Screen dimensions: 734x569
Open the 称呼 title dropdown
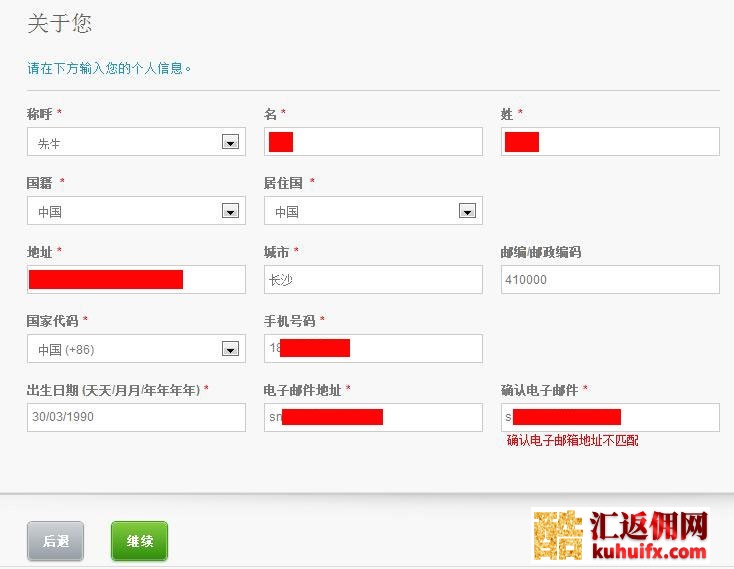[x=136, y=142]
